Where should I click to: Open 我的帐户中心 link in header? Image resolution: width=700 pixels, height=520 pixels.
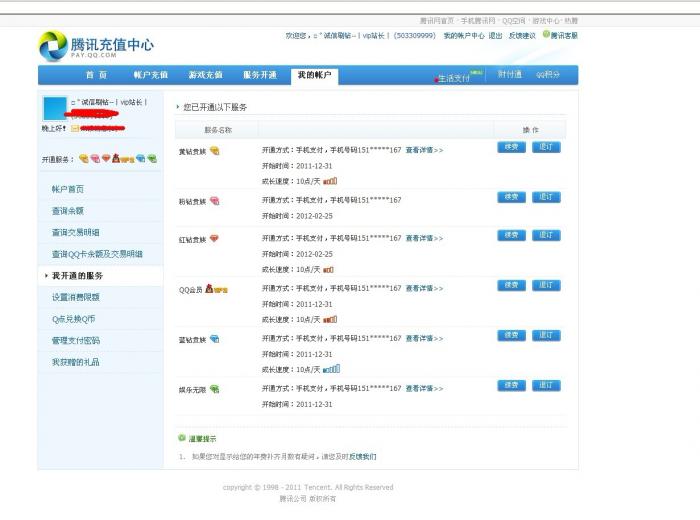coord(463,36)
